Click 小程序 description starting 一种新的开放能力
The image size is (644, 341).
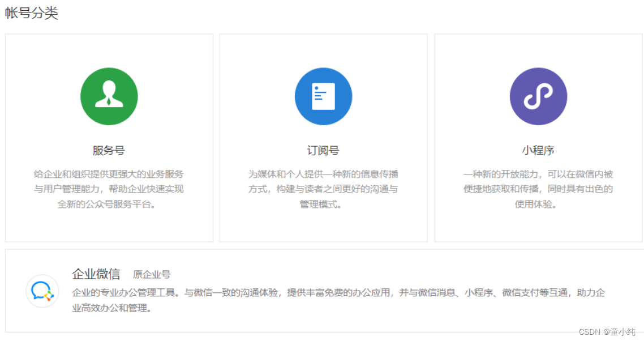pyautogui.click(x=538, y=189)
